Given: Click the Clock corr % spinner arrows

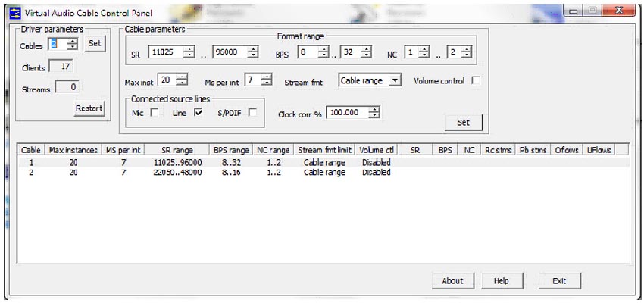Looking at the screenshot, I should coord(374,112).
